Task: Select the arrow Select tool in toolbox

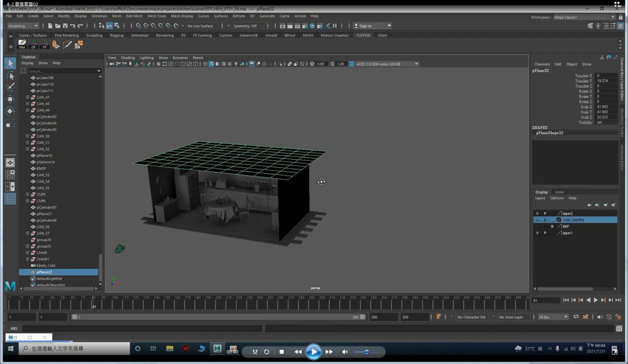Action: (10, 63)
